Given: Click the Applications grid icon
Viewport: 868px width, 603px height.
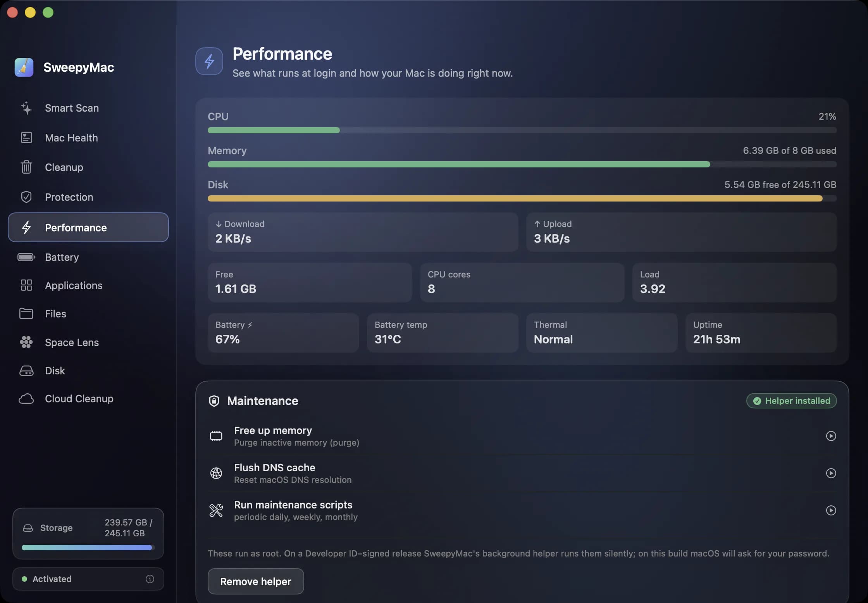Looking at the screenshot, I should click(26, 285).
